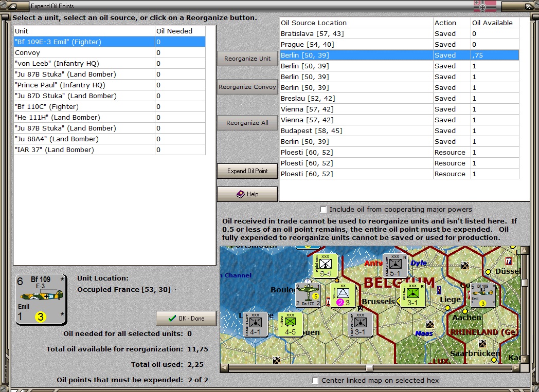Click the Unit column header
The height and width of the screenshot is (392, 539).
pyautogui.click(x=84, y=31)
